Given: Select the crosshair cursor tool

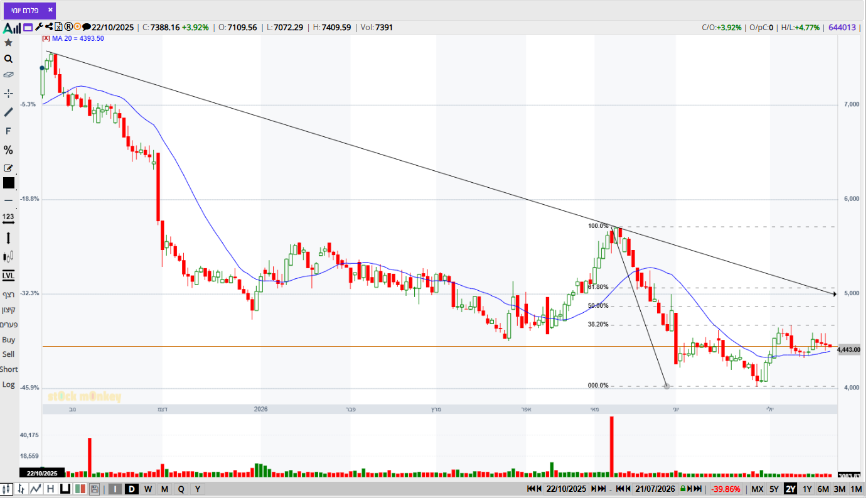Looking at the screenshot, I should click(x=8, y=94).
